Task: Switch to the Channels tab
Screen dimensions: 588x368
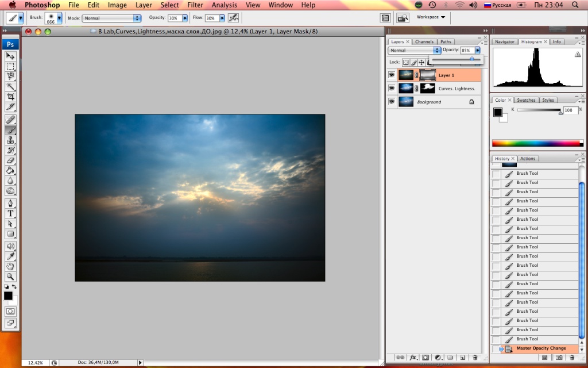Action: (424, 42)
